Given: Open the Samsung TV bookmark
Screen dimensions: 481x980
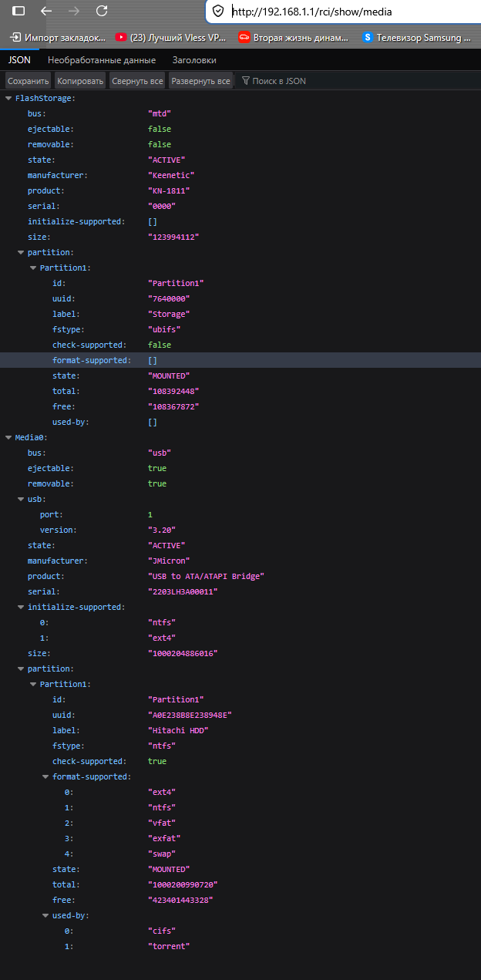Looking at the screenshot, I should tap(416, 37).
